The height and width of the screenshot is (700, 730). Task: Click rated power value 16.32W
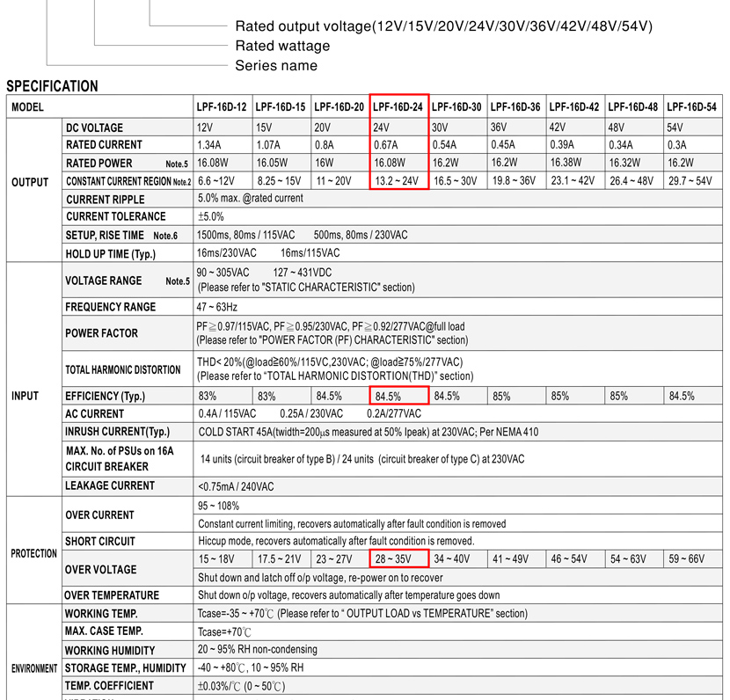click(x=624, y=163)
